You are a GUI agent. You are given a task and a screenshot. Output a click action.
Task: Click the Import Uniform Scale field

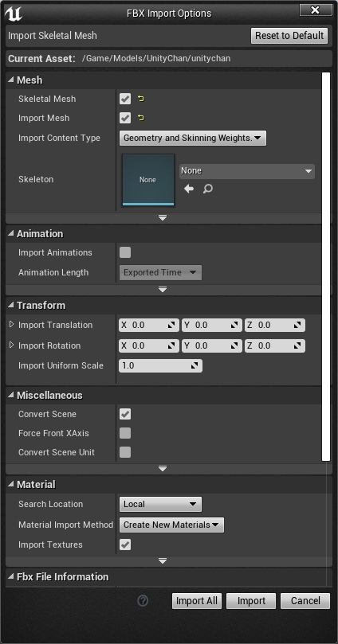tap(160, 365)
